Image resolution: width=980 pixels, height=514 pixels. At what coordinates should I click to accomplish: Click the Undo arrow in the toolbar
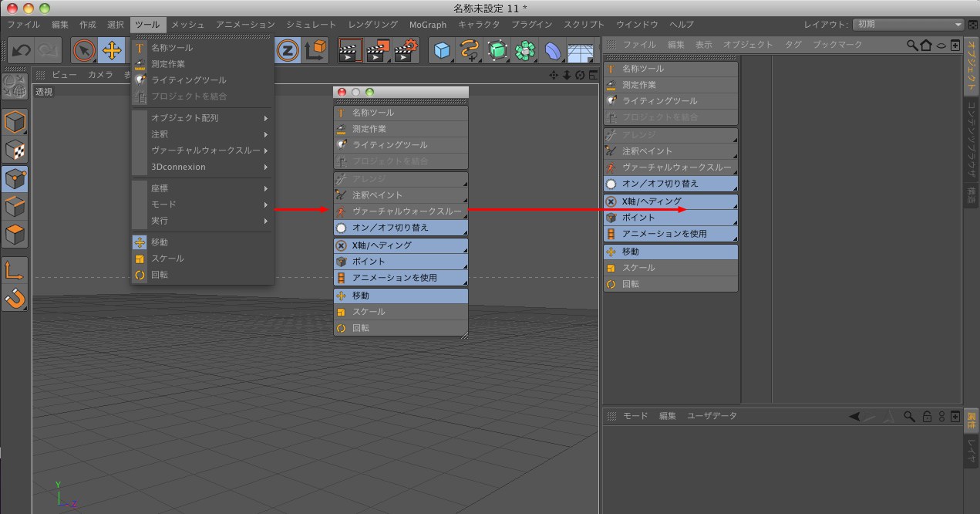22,51
